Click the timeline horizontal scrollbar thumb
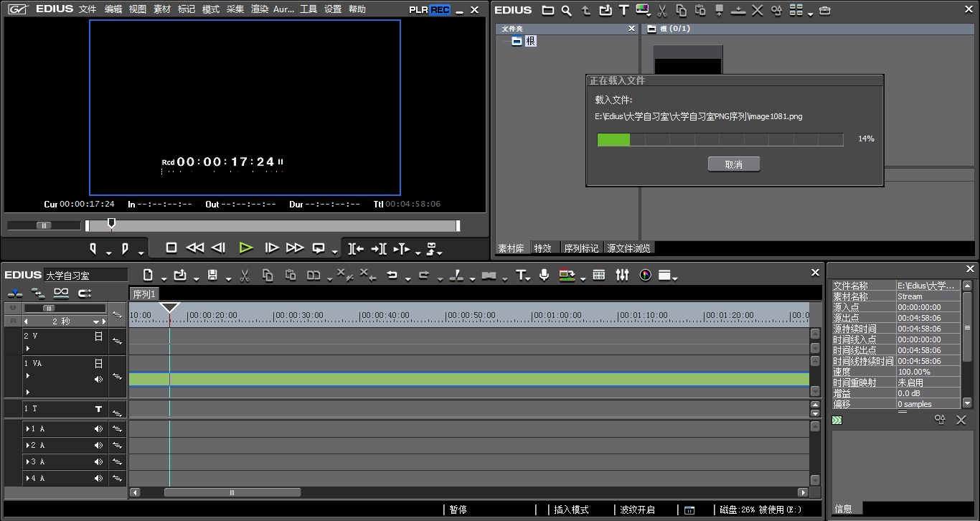 (x=232, y=492)
